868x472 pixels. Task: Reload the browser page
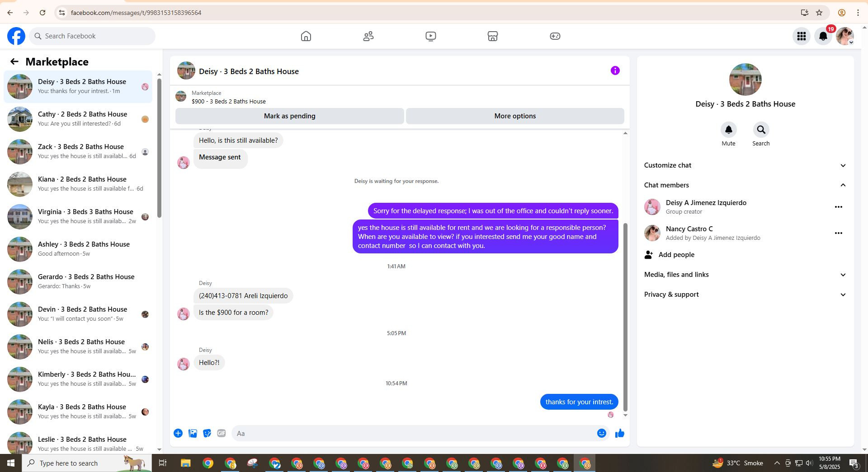tap(42, 13)
